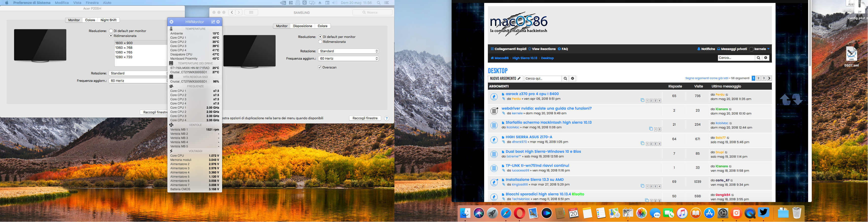Select Di default per monitor in SAMSUNG window
This screenshot has width=868, height=222.
(320, 37)
